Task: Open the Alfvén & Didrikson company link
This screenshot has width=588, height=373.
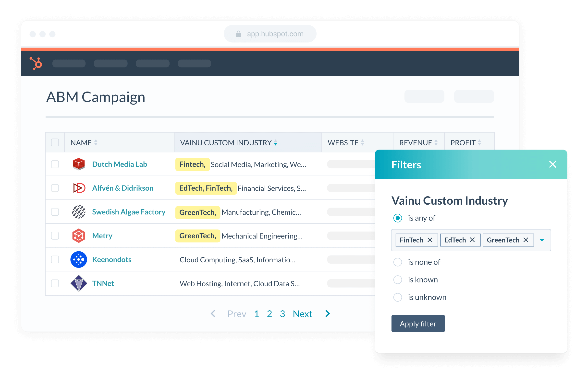Action: click(122, 188)
